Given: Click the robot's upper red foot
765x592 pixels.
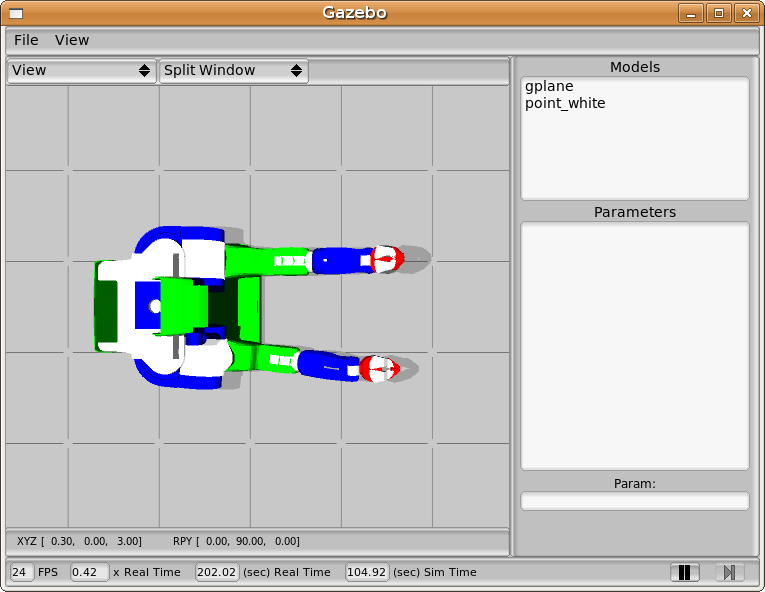Looking at the screenshot, I should coord(386,260).
